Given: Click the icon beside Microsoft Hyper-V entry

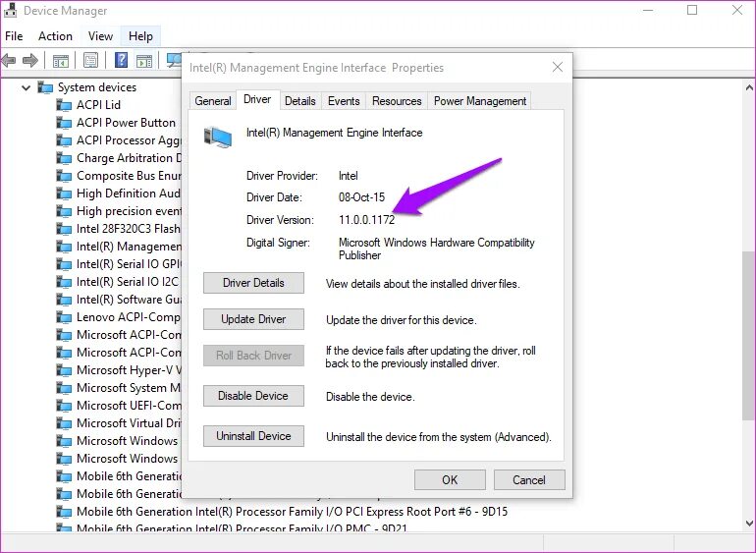Looking at the screenshot, I should coord(64,370).
